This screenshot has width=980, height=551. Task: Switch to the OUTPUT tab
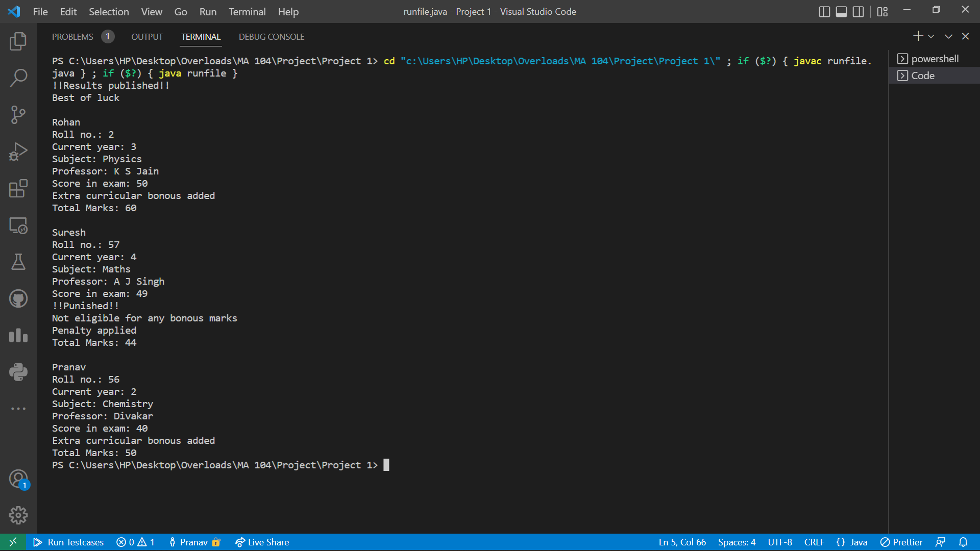(x=147, y=37)
